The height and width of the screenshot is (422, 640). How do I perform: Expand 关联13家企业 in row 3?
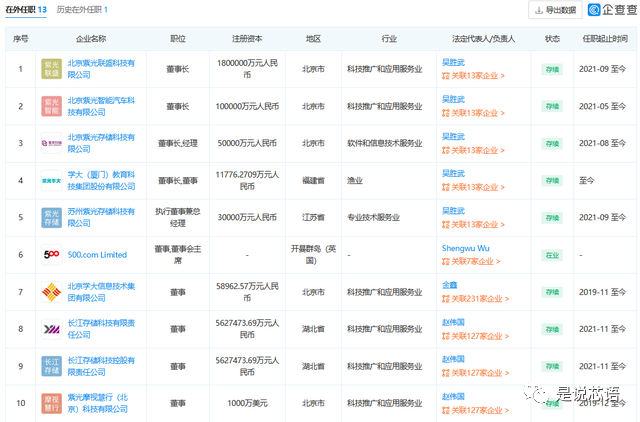tap(473, 151)
